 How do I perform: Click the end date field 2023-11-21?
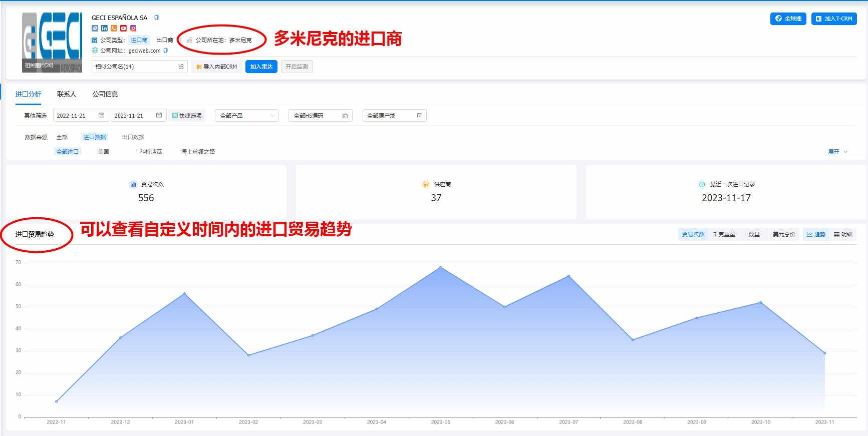(138, 116)
